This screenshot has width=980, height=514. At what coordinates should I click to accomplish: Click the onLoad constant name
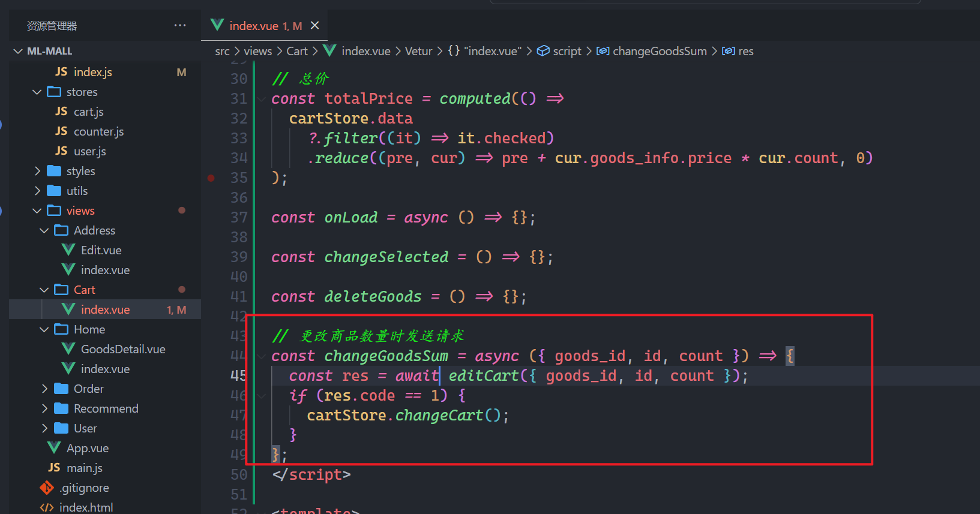(x=351, y=217)
